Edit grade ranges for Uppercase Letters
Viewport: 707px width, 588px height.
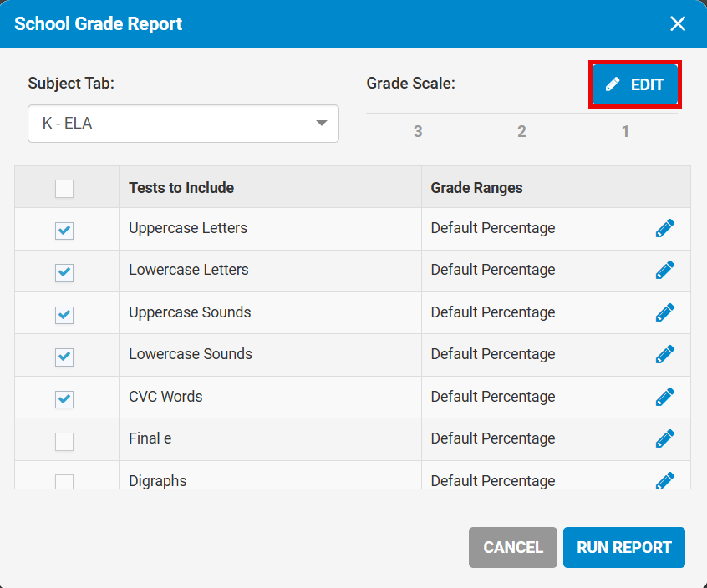point(665,227)
